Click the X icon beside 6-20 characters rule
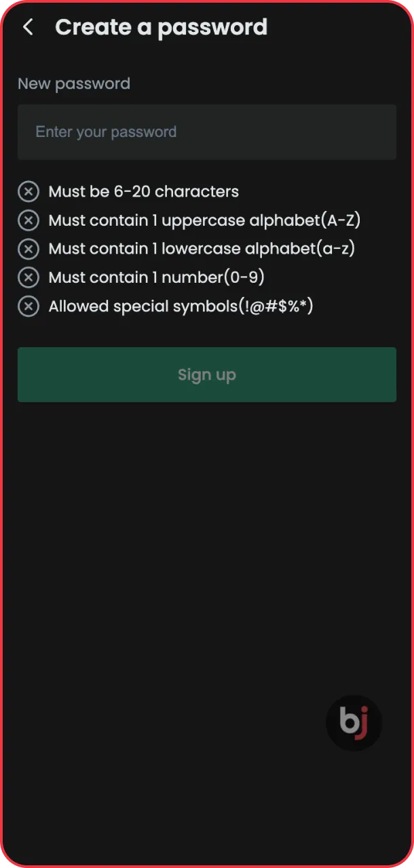Screen dimensions: 414x868 click(29, 192)
